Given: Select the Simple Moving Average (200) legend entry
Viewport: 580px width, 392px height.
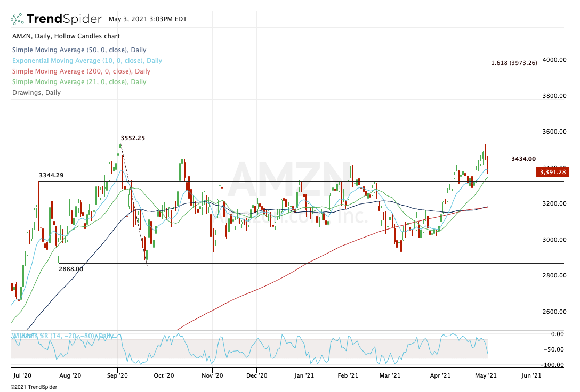Looking at the screenshot, I should point(81,71).
